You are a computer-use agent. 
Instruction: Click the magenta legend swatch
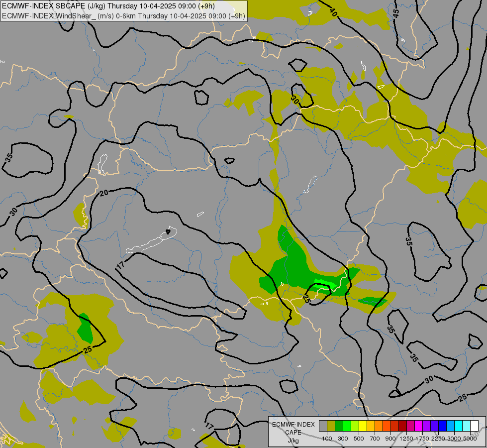418,426
